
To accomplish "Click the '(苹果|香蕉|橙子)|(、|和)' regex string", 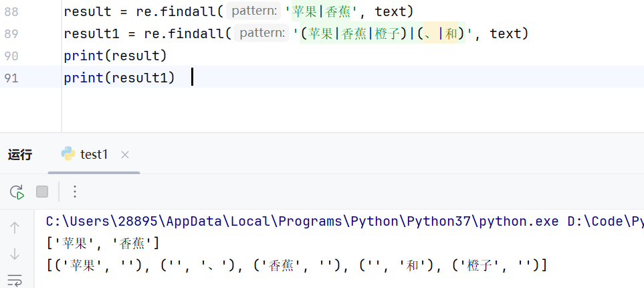I will pos(383,33).
